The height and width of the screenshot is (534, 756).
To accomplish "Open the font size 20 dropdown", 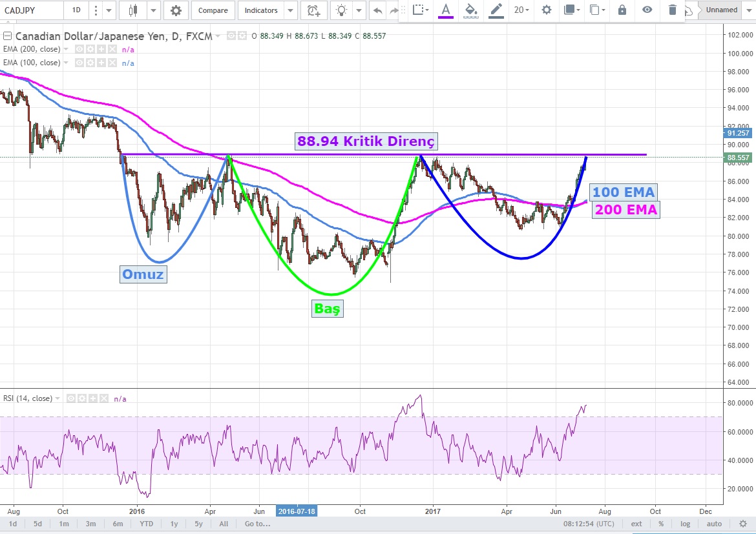I will coord(521,10).
